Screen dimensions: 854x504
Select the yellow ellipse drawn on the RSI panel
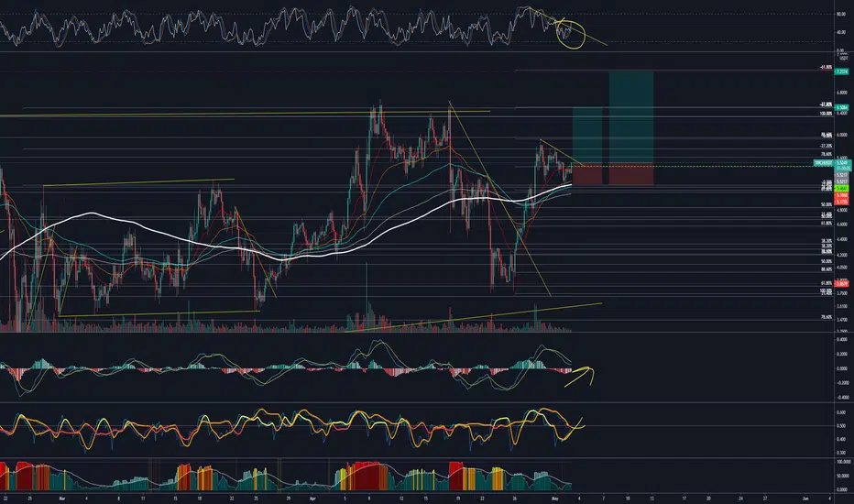(570, 34)
